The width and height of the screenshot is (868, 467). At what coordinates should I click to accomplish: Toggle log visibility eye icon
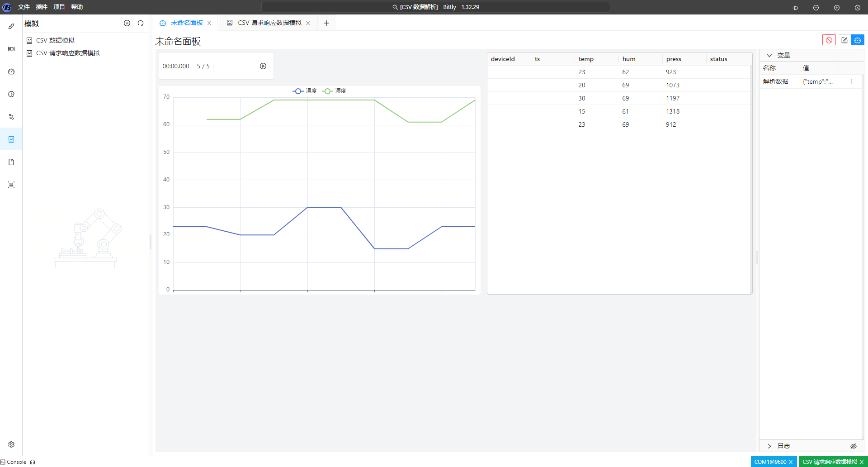[x=853, y=446]
